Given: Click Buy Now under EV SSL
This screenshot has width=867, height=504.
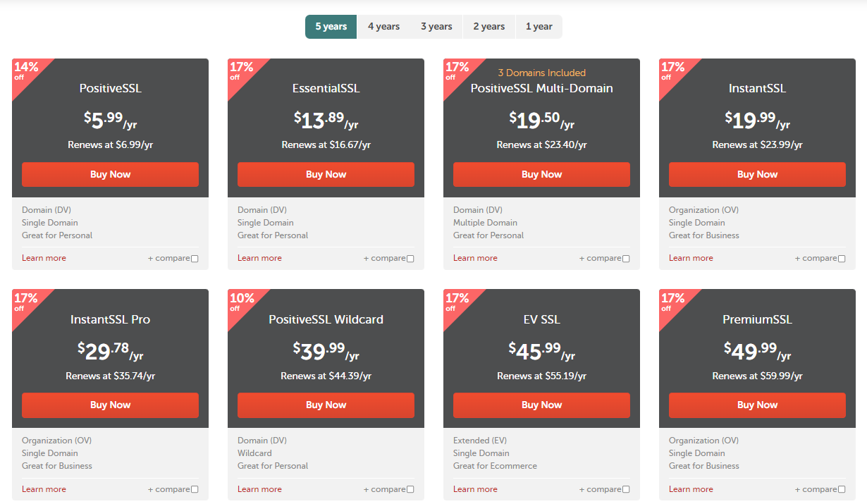Looking at the screenshot, I should [541, 405].
